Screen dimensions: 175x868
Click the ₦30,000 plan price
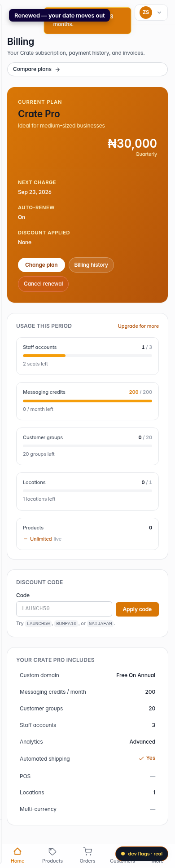click(132, 143)
